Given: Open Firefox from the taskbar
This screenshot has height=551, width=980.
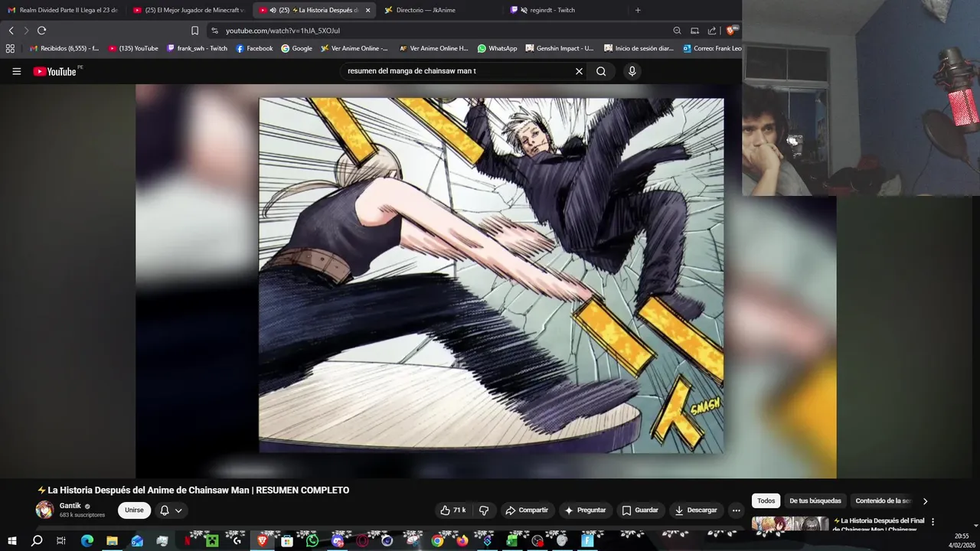Looking at the screenshot, I should [462, 540].
